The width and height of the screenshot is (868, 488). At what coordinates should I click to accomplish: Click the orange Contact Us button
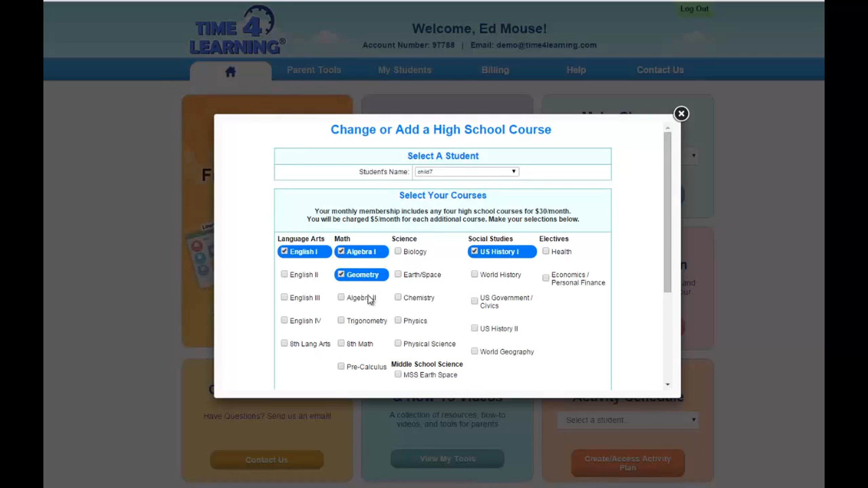[267, 459]
